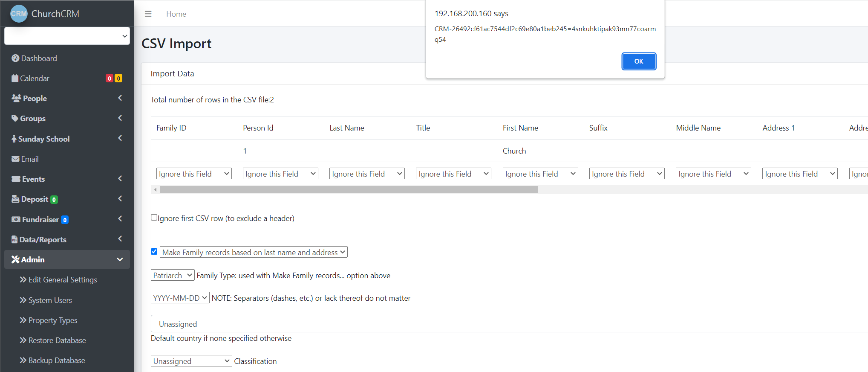Viewport: 868px width, 372px height.
Task: Click the Groups tag icon
Action: pos(15,119)
